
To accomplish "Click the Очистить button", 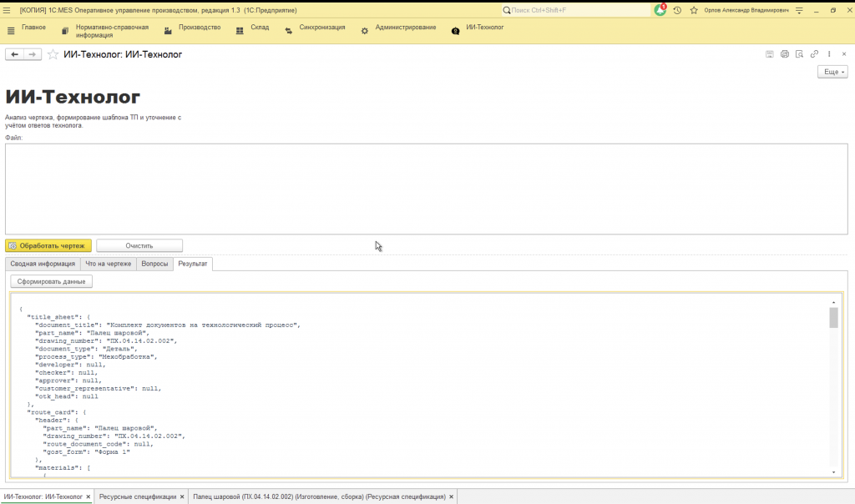I will coord(139,245).
